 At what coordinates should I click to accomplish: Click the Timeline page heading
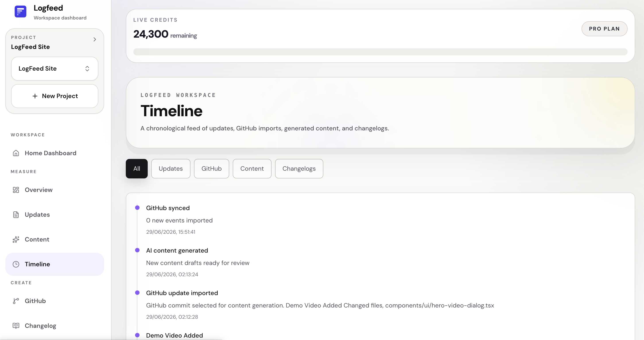pyautogui.click(x=171, y=111)
